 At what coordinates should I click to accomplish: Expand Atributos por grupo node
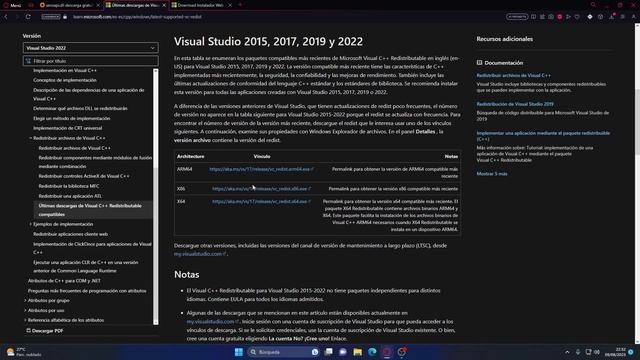(x=25, y=300)
